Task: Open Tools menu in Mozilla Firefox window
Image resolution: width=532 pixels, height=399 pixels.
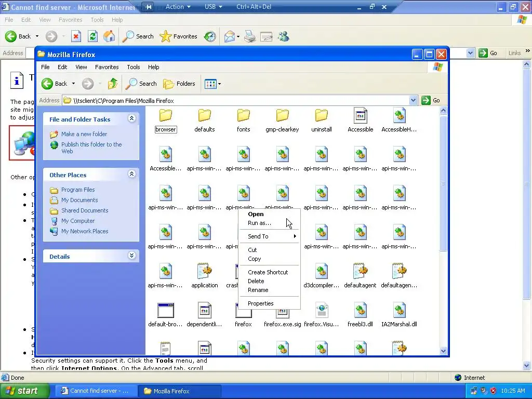Action: [x=134, y=67]
